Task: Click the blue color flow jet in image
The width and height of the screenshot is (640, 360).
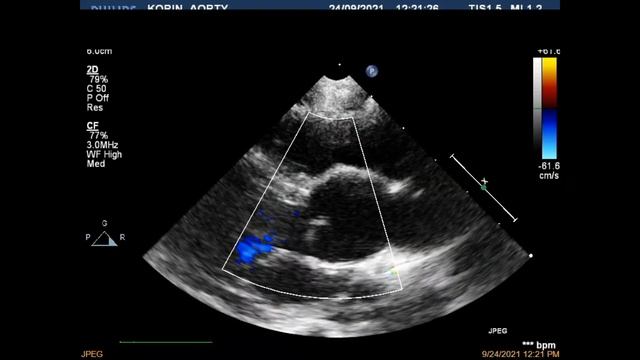Action: 253,248
